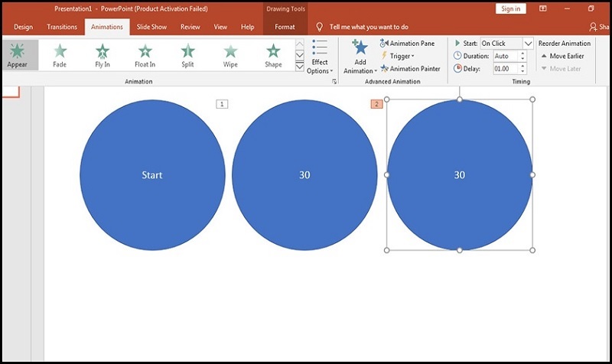
Task: Activate the Animation Painter
Action: (409, 69)
